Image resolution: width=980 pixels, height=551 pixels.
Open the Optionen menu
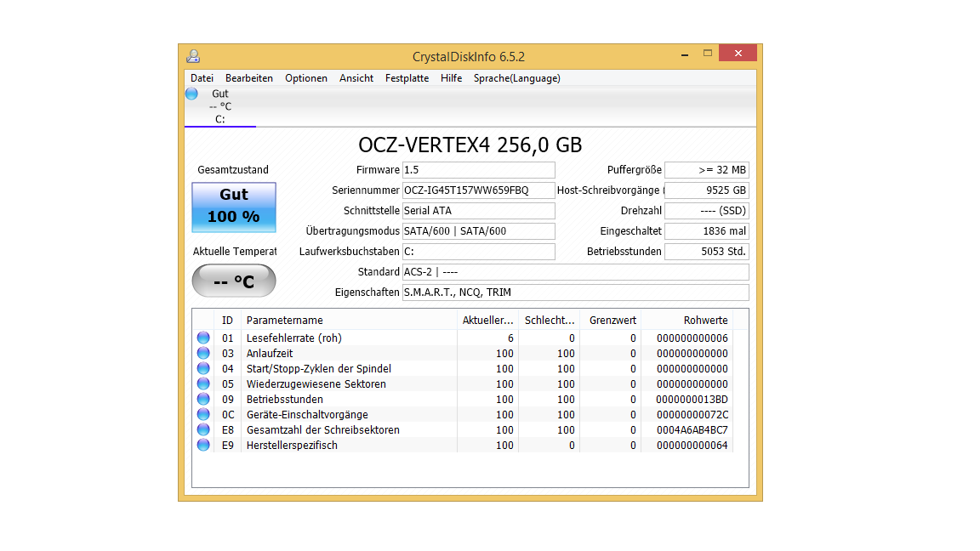306,78
